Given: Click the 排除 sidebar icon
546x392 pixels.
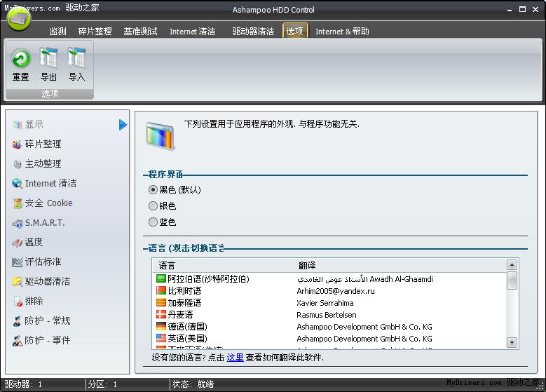Looking at the screenshot, I should (18, 302).
